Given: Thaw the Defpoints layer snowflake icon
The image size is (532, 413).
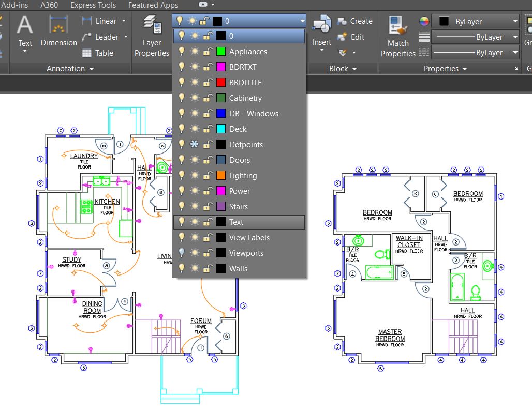Looking at the screenshot, I should pyautogui.click(x=193, y=145).
